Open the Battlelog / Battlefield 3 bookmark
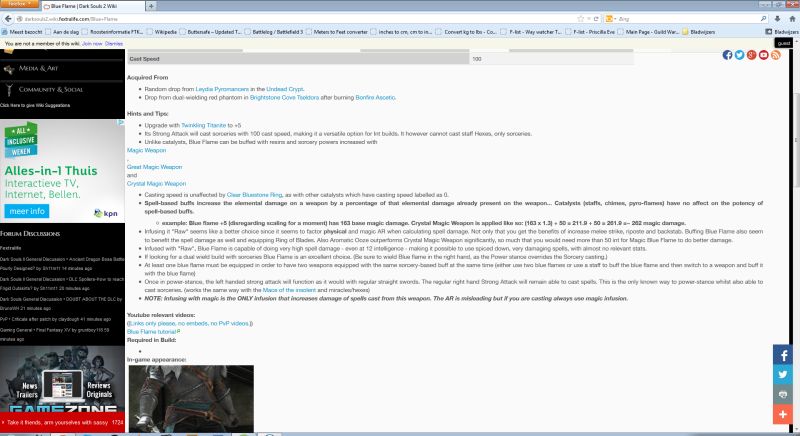The width and height of the screenshot is (800, 436). (x=274, y=32)
